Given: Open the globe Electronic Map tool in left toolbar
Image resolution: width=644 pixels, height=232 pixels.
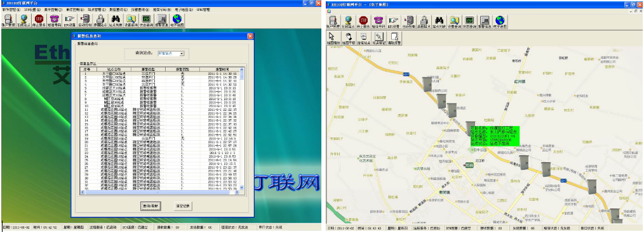Looking at the screenshot, I should coord(177,20).
